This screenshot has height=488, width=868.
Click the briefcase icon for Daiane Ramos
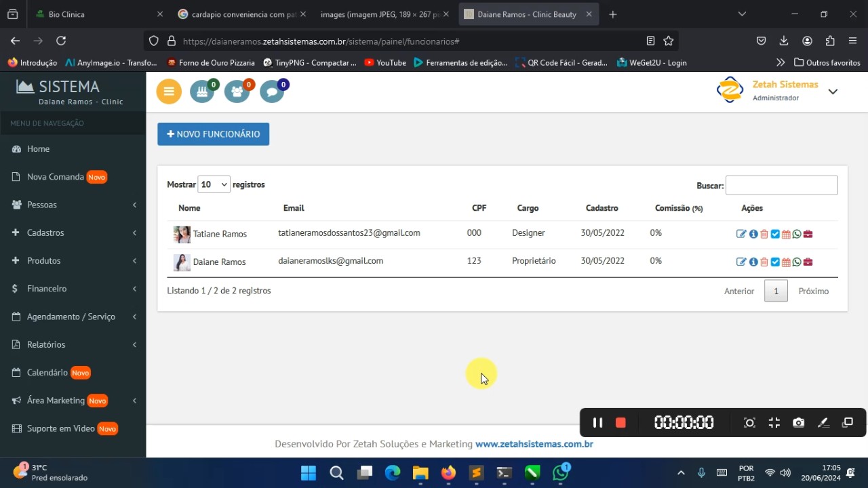[x=808, y=262]
